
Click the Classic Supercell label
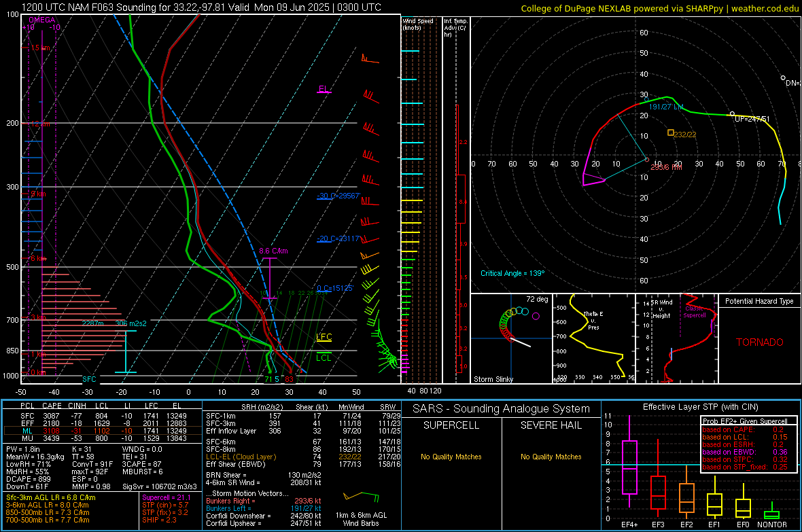coord(694,312)
